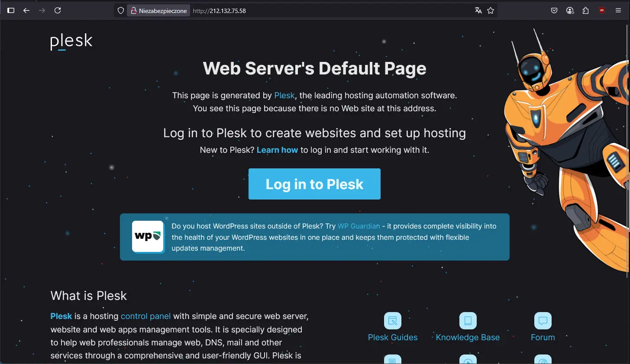630x364 pixels.
Task: Reload the page with the refresh icon
Action: tap(58, 10)
